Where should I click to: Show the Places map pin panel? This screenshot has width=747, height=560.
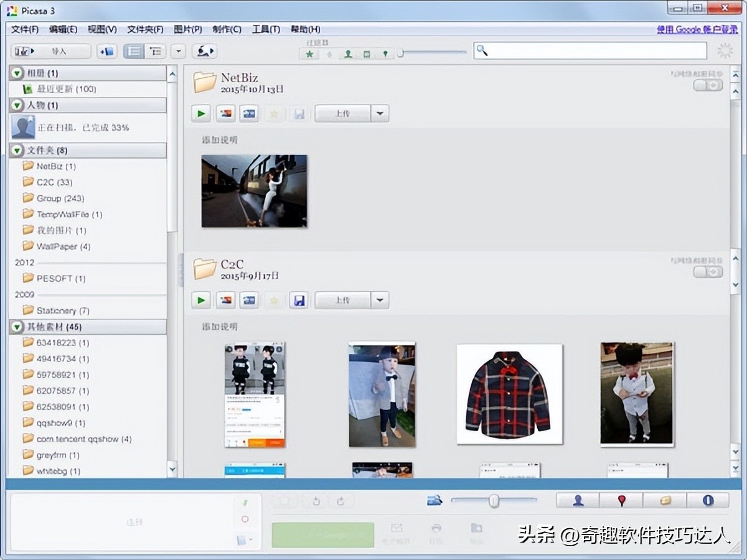tap(621, 500)
